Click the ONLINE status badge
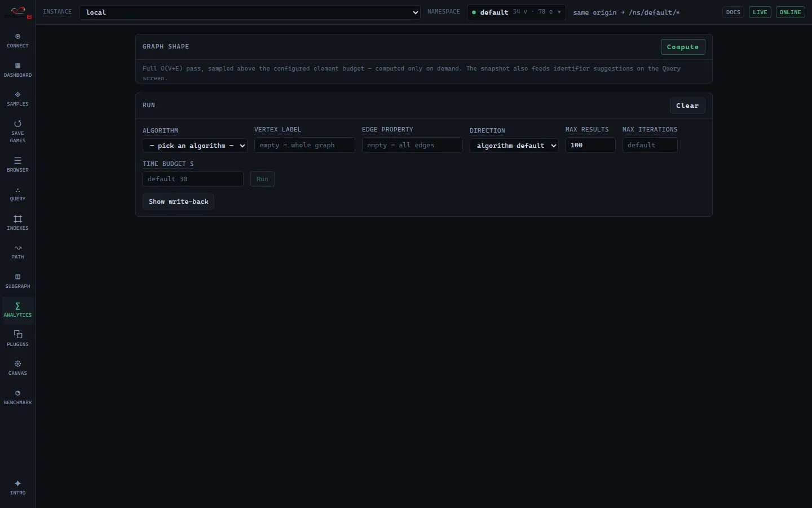Screen dimensions: 812x508 [x=791, y=12]
